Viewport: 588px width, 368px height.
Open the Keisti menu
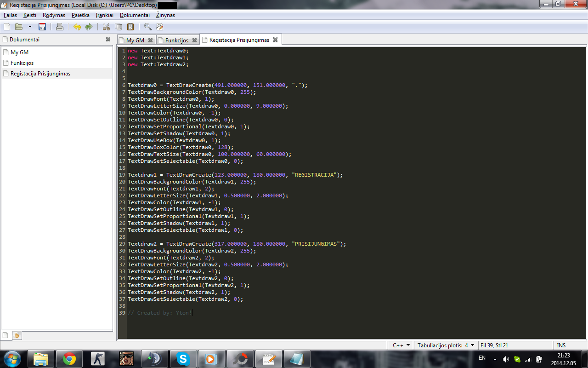30,15
